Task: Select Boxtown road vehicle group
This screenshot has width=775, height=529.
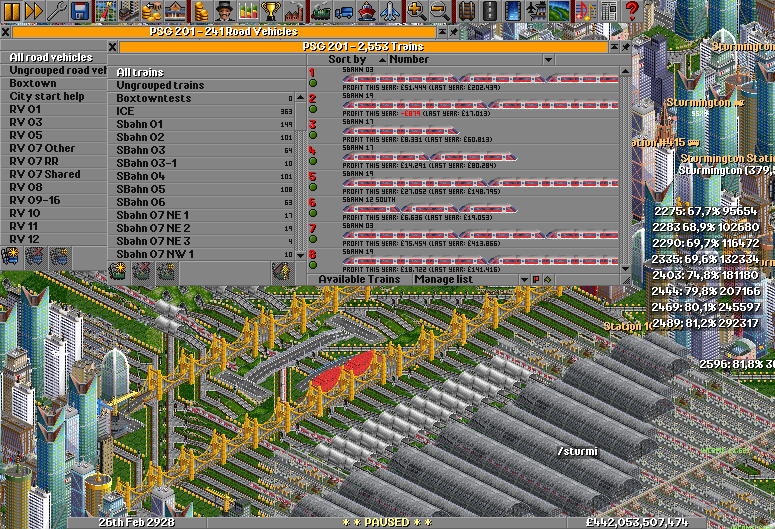Action: pyautogui.click(x=53, y=83)
